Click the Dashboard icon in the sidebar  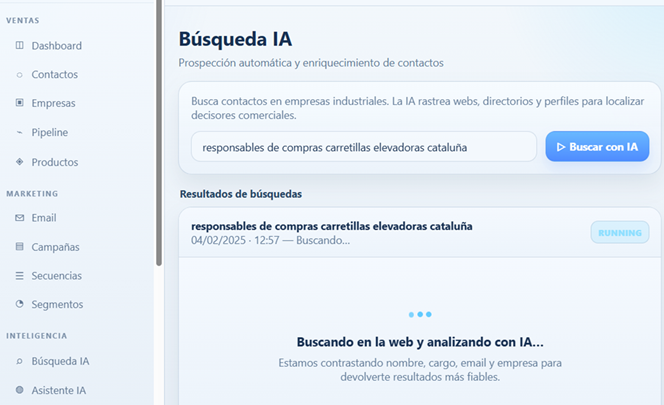20,46
